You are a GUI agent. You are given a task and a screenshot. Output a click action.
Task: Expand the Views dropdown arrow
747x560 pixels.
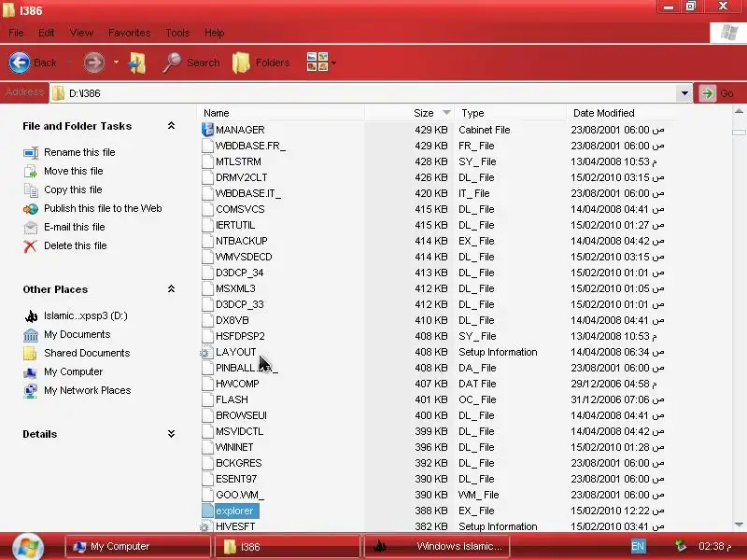pos(334,63)
